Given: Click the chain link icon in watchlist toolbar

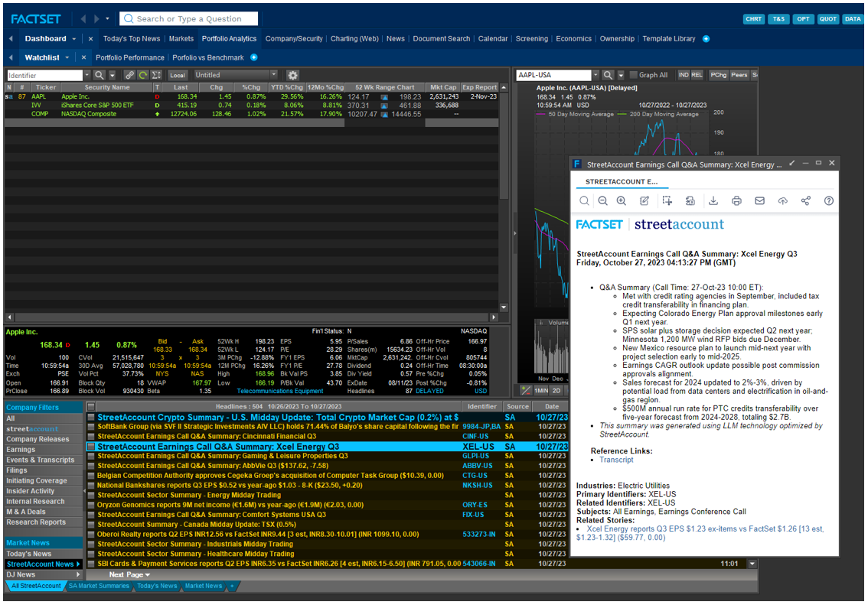Looking at the screenshot, I should pos(131,76).
